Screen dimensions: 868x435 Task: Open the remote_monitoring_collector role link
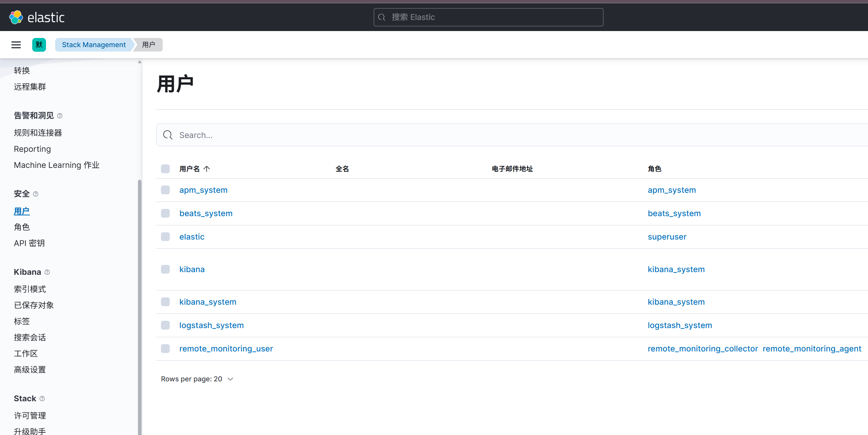click(x=703, y=349)
